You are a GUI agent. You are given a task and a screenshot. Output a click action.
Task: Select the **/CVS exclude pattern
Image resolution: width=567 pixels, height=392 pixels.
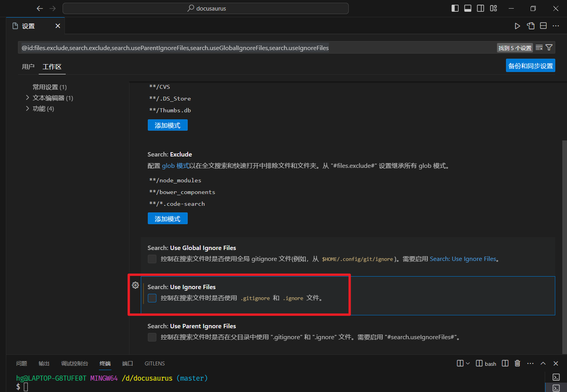160,87
